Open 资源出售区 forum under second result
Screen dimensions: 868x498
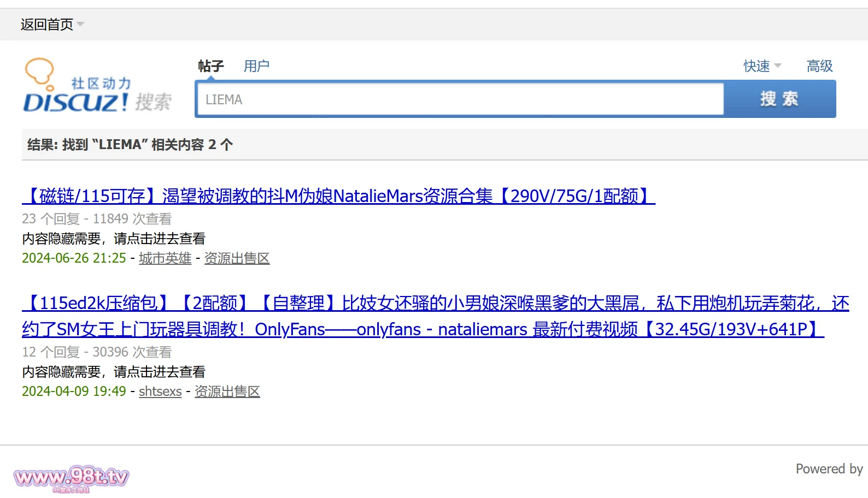(x=227, y=392)
